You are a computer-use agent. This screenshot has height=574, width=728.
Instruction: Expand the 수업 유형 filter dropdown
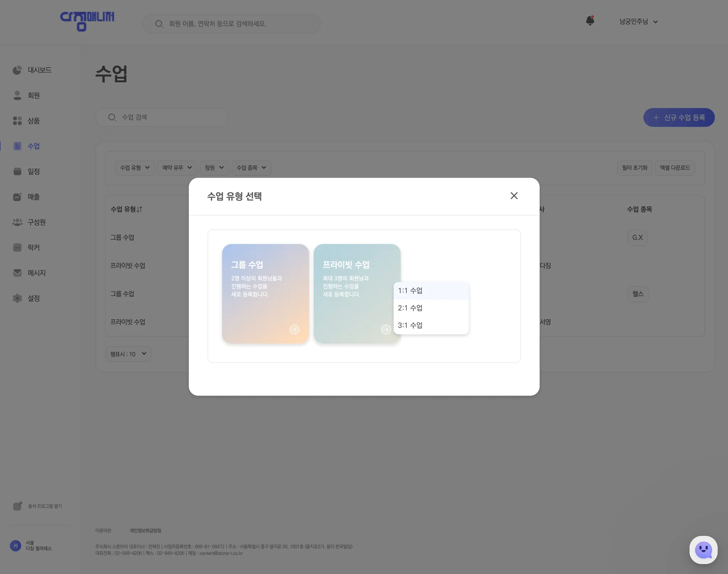(135, 168)
